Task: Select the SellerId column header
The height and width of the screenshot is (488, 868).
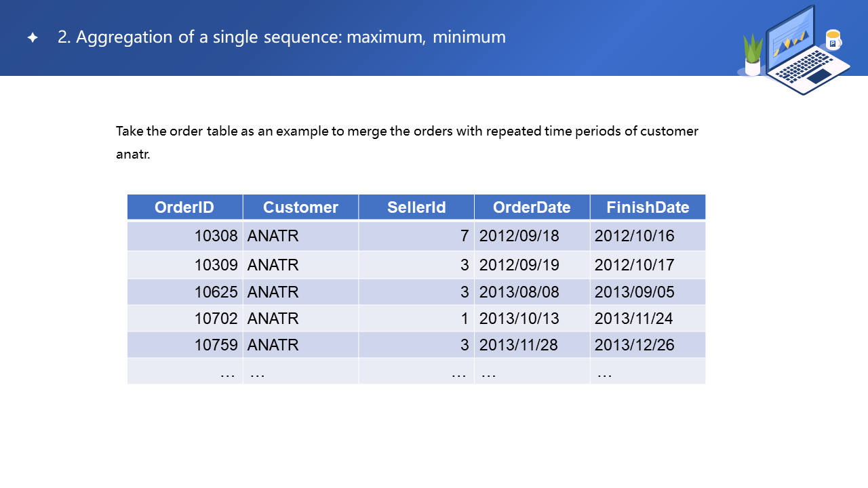Action: [x=416, y=207]
